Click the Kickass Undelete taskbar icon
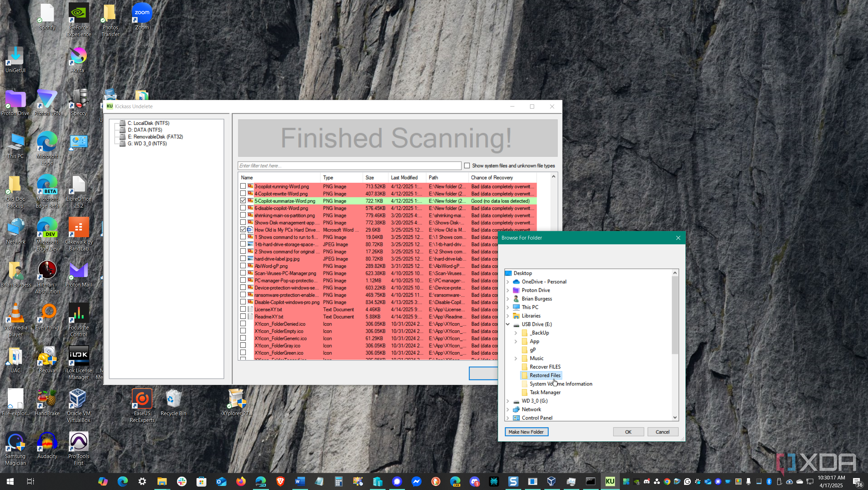Screen dimensions: 868x490 click(610, 481)
